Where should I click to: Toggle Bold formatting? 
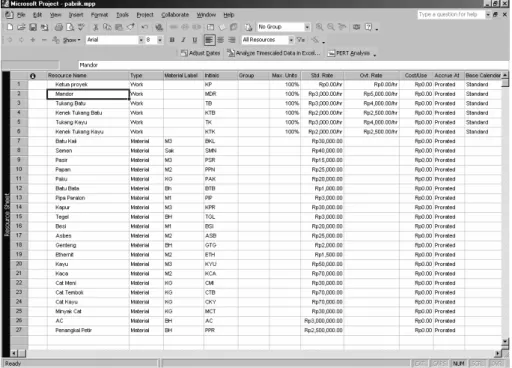point(172,40)
